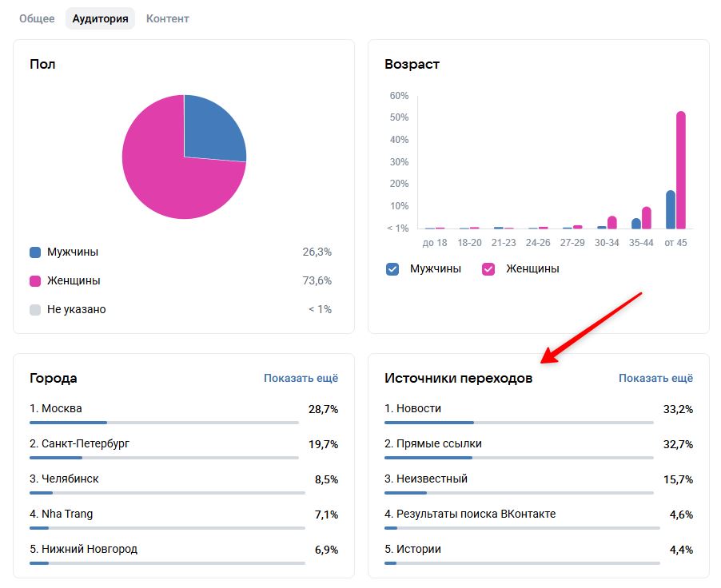Image resolution: width=721 pixels, height=588 pixels.
Task: Expand Источники переходов with Показать ещё
Action: click(655, 378)
